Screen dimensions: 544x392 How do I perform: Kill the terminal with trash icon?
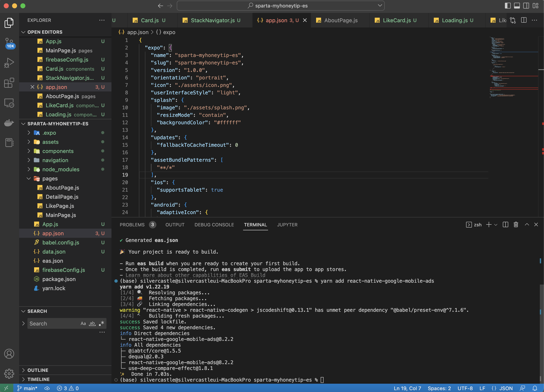coord(516,225)
